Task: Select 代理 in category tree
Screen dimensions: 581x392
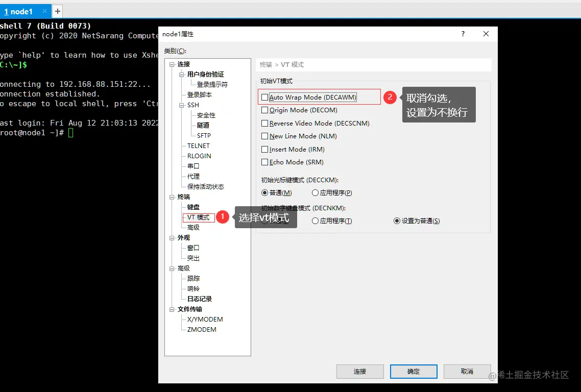Action: [193, 177]
